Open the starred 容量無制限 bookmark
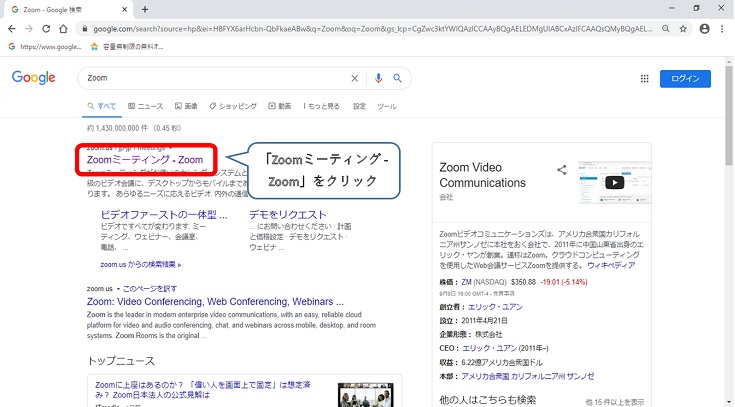The image size is (735, 407). pyautogui.click(x=127, y=46)
